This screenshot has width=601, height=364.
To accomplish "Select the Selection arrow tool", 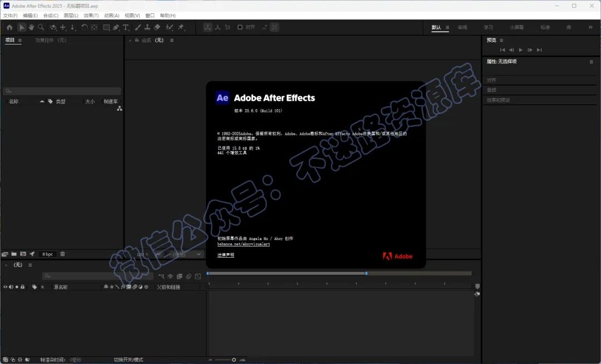I will pos(22,27).
